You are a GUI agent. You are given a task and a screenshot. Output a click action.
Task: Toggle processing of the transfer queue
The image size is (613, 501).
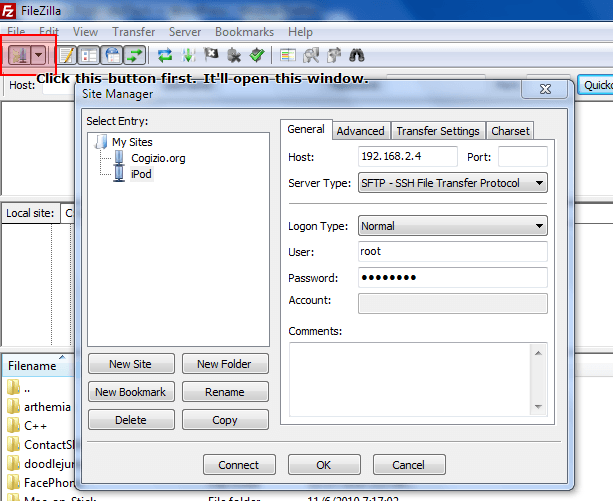click(188, 55)
